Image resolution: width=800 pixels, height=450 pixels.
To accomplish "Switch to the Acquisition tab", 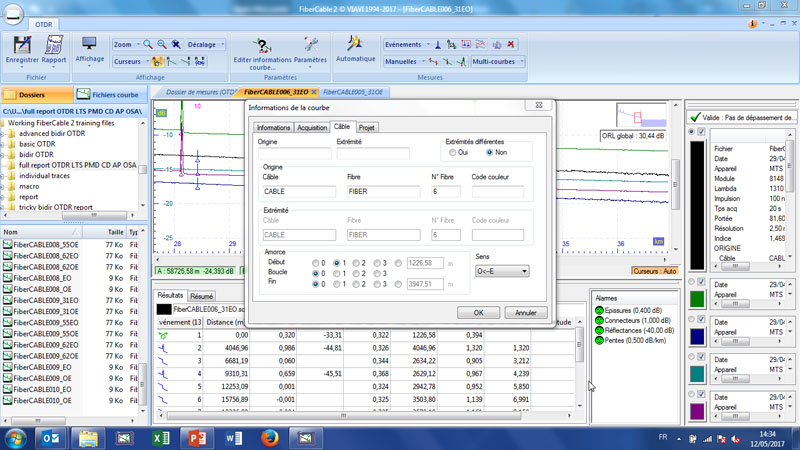I will pos(312,128).
